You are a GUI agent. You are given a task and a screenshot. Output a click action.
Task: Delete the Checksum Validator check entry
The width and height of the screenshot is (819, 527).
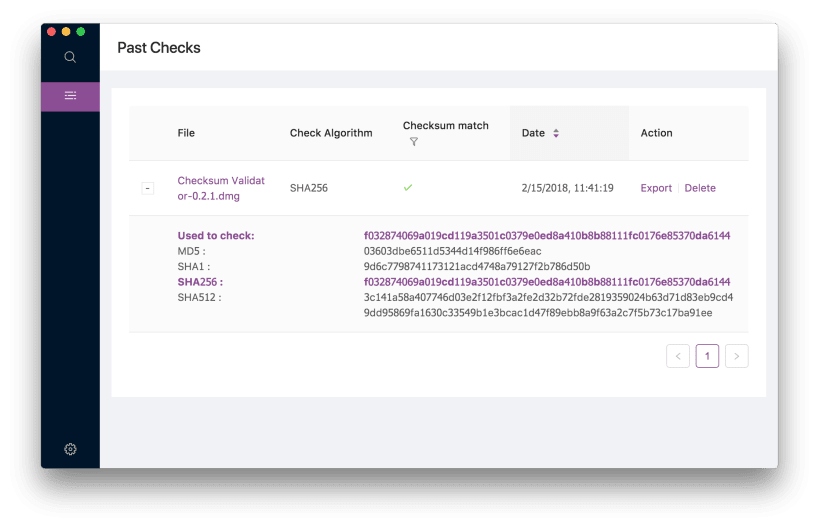pyautogui.click(x=700, y=188)
